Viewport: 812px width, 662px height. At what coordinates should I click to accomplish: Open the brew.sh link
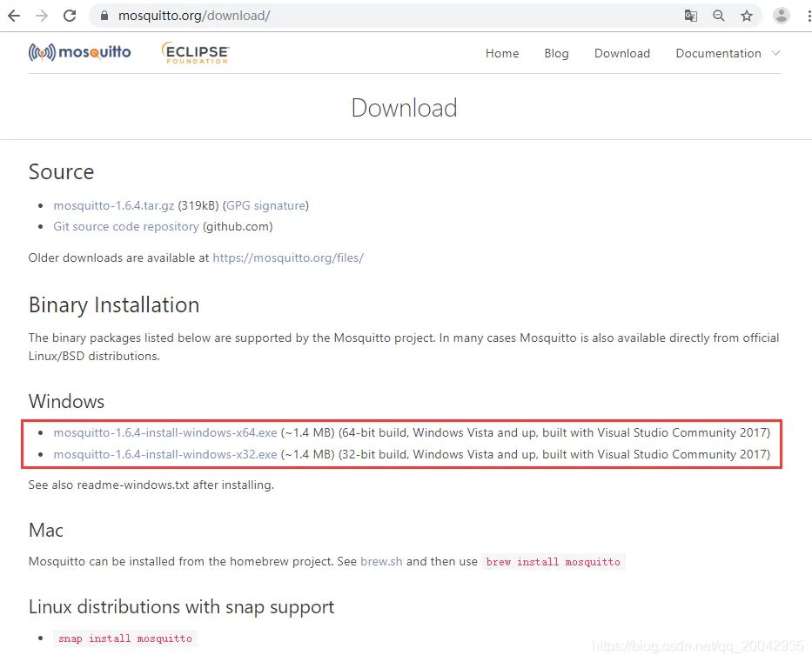point(380,561)
